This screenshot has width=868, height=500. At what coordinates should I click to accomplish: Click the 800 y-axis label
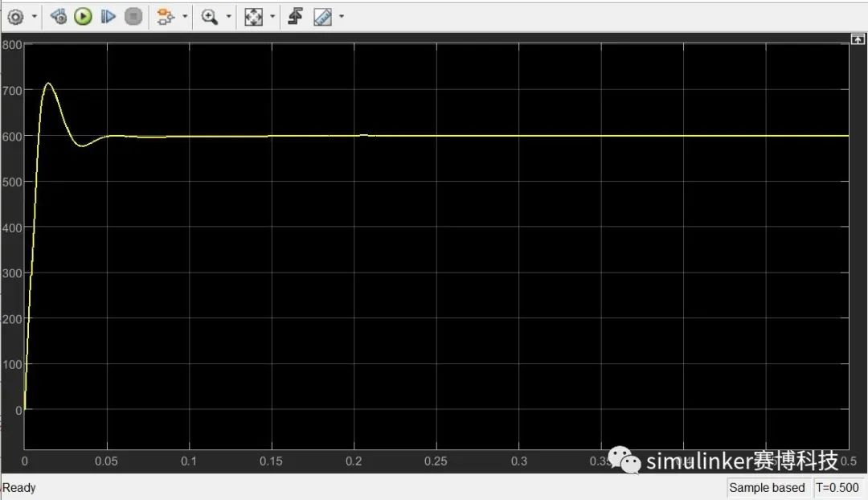[12, 45]
